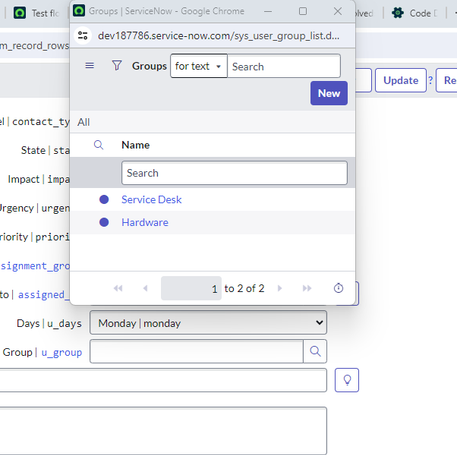
Task: Click the lookup magnifier for Group field
Action: point(315,351)
